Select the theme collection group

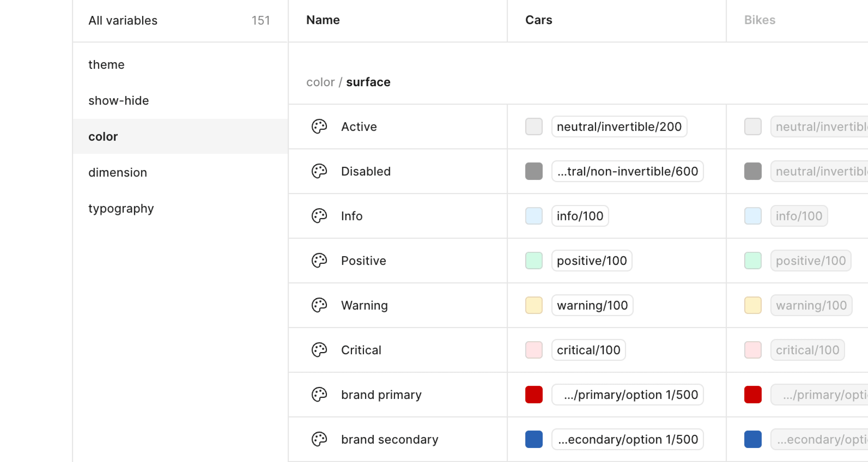(107, 65)
